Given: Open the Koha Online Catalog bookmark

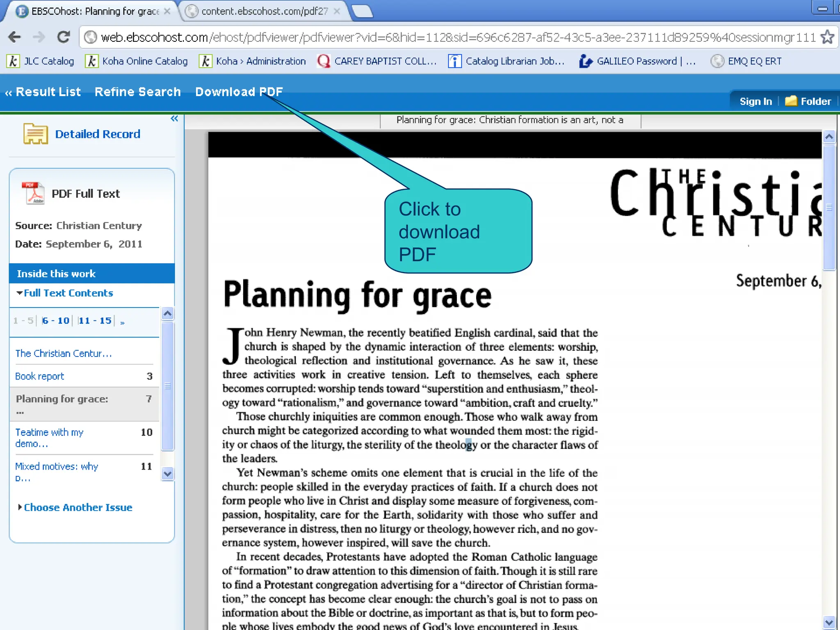Looking at the screenshot, I should pyautogui.click(x=137, y=61).
